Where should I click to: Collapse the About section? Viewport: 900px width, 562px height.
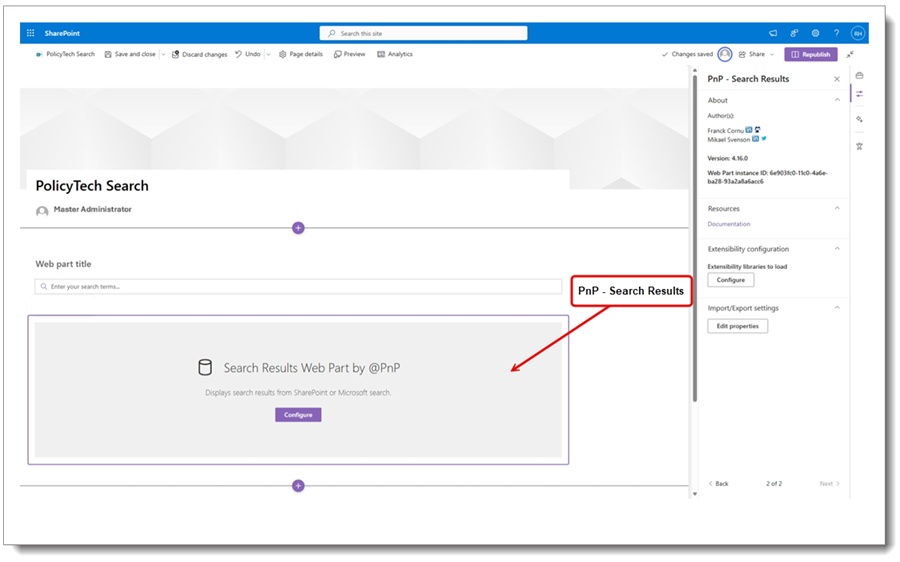pyautogui.click(x=837, y=100)
